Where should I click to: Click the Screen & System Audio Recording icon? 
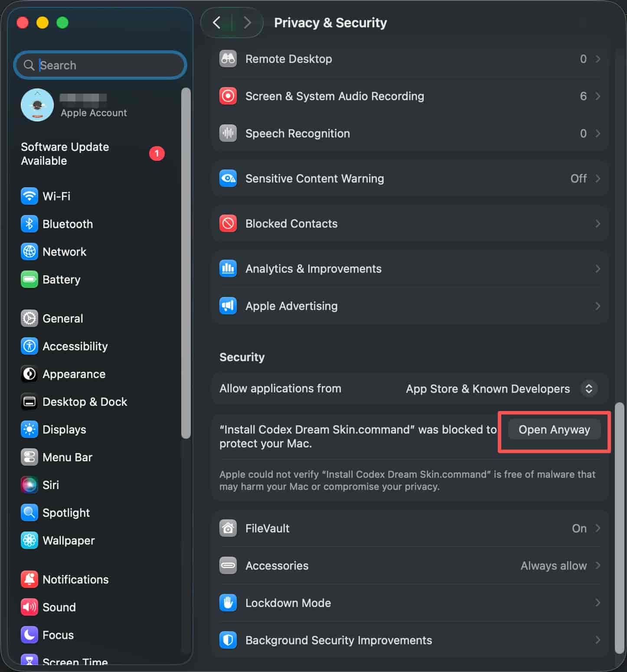tap(228, 96)
